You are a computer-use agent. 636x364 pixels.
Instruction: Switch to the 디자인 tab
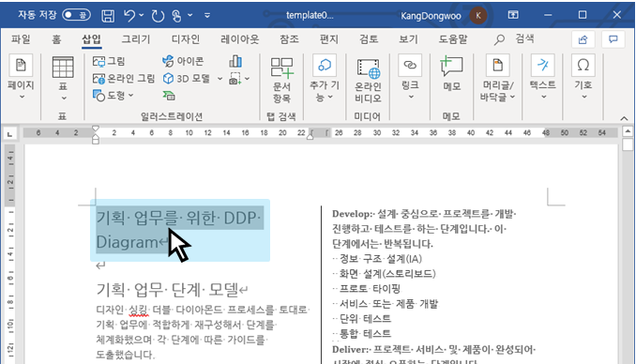point(186,39)
